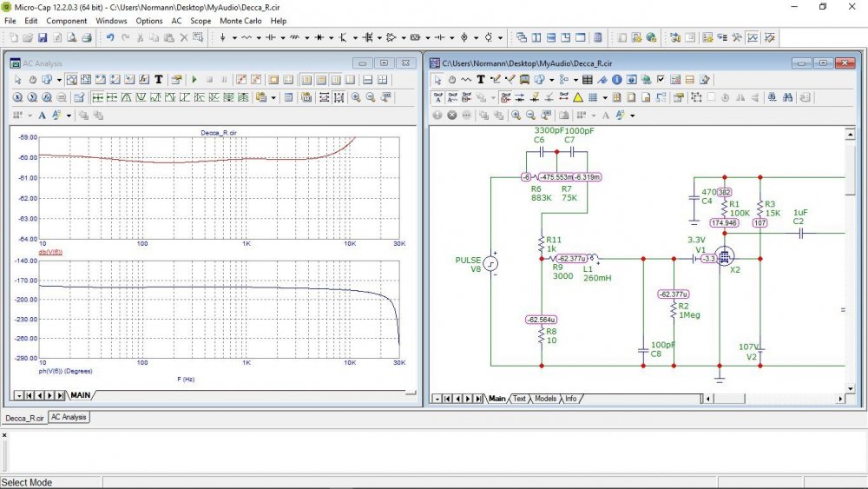The image size is (868, 489).
Task: Open the Monte Carlo menu
Action: [x=242, y=20]
